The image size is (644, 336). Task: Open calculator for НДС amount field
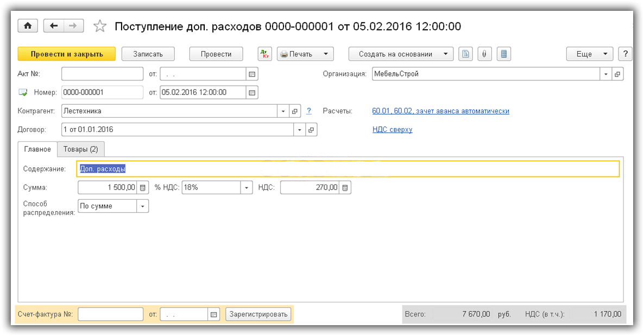coord(345,188)
